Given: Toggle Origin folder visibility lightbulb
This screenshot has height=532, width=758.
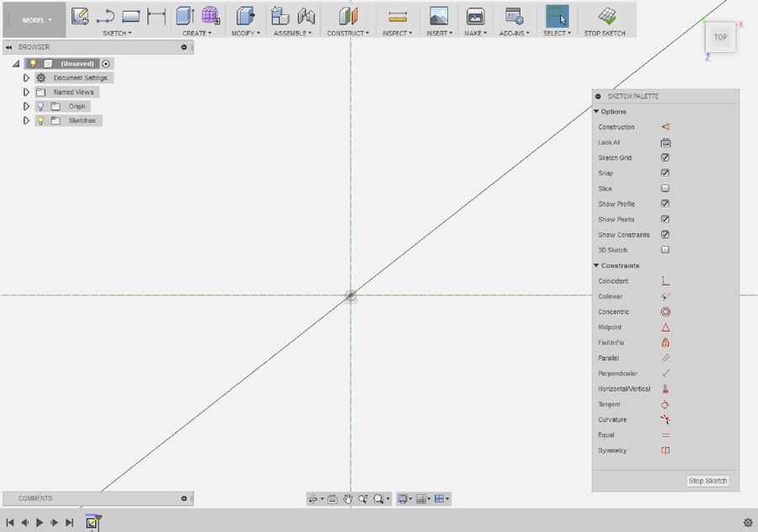Looking at the screenshot, I should coord(40,106).
